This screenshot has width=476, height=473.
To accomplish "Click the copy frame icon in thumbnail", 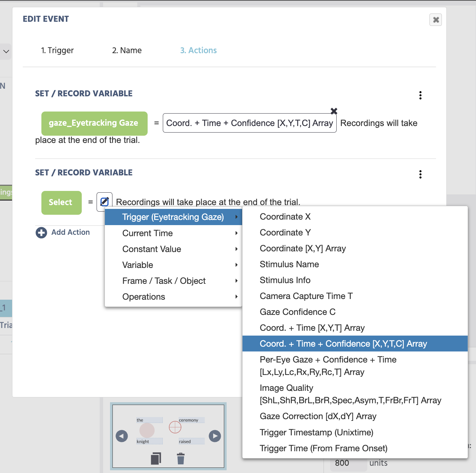I will pyautogui.click(x=156, y=458).
